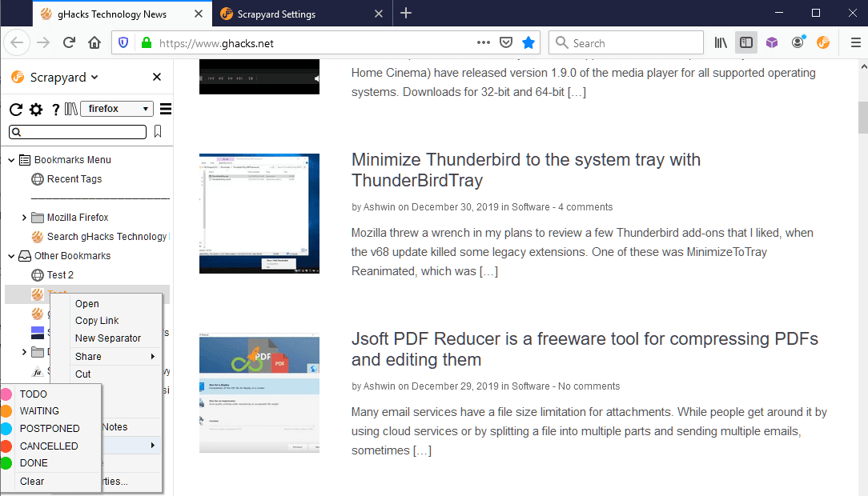Reload the Scrapyard sidebar tree

click(16, 110)
